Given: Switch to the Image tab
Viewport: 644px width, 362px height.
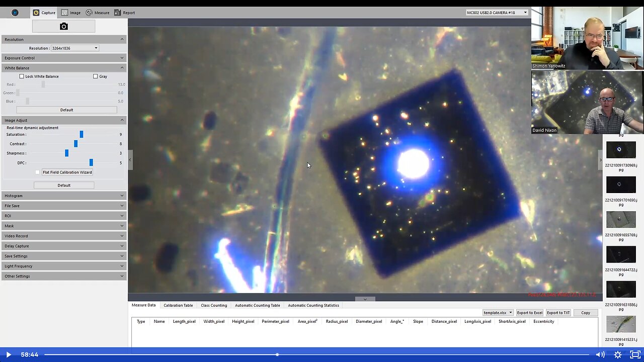Looking at the screenshot, I should [x=71, y=13].
